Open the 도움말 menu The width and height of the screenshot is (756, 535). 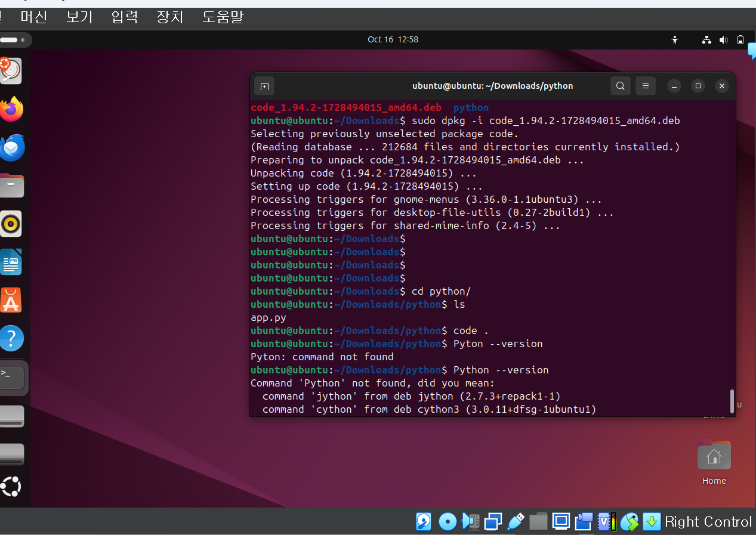point(223,17)
